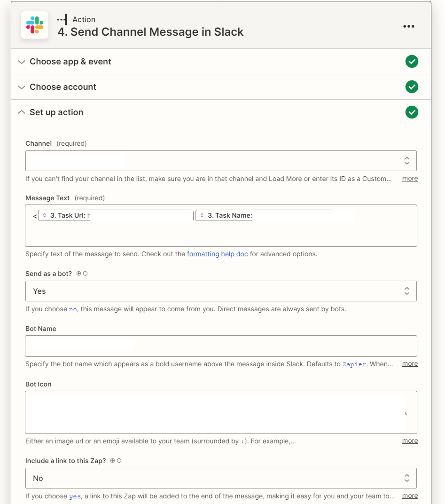The image size is (445, 504).
Task: Click green checkmark beside Set up action
Action: pyautogui.click(x=411, y=112)
